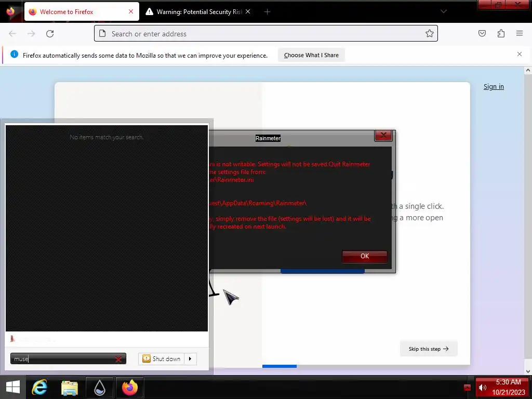The width and height of the screenshot is (532, 399).
Task: Click the page icon in the address bar
Action: tap(102, 33)
